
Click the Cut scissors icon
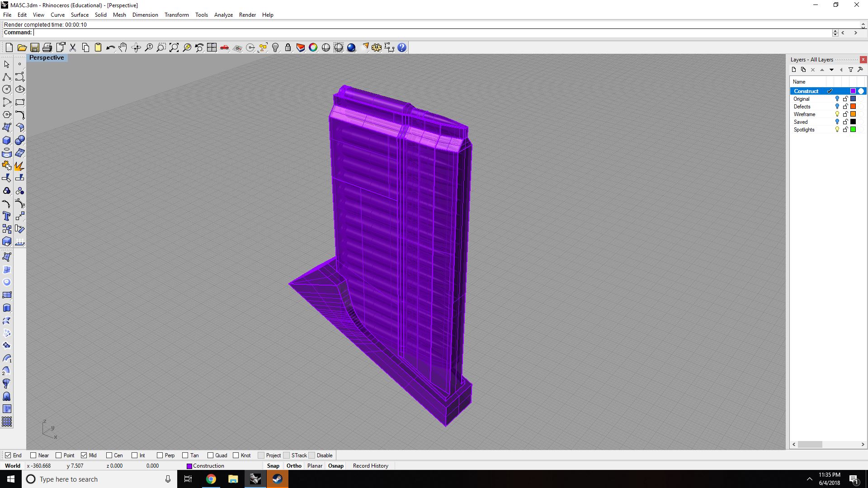point(72,47)
